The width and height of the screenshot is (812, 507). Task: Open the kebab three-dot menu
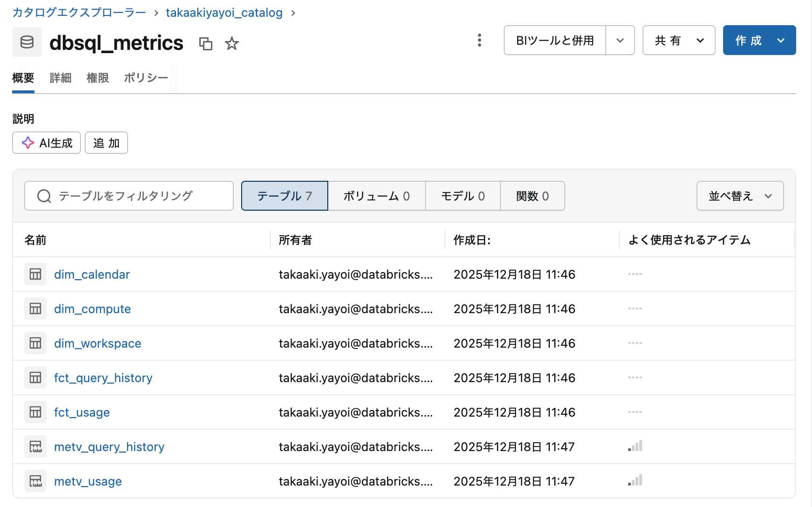pos(479,41)
